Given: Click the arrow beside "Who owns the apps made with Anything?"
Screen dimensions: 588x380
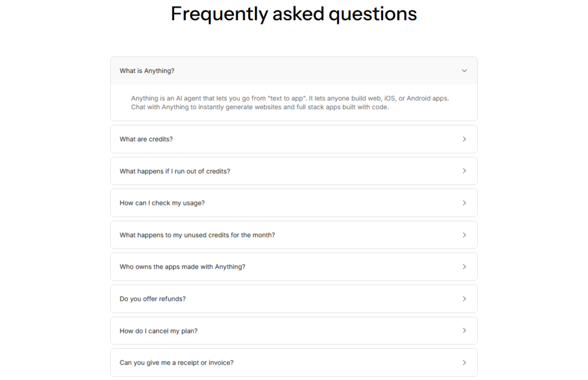Looking at the screenshot, I should pyautogui.click(x=465, y=266).
